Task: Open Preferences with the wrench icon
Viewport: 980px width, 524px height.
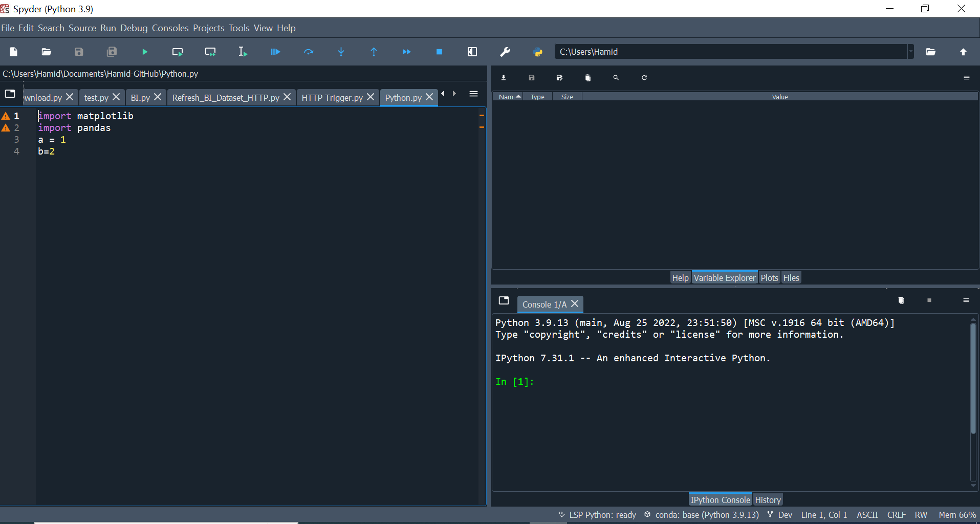Action: click(505, 52)
